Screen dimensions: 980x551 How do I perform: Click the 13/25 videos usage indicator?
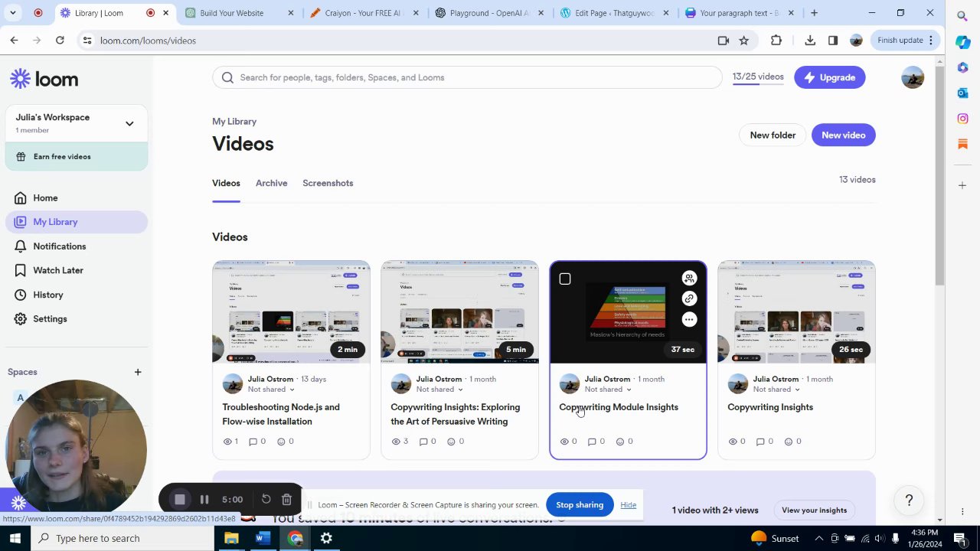coord(758,77)
